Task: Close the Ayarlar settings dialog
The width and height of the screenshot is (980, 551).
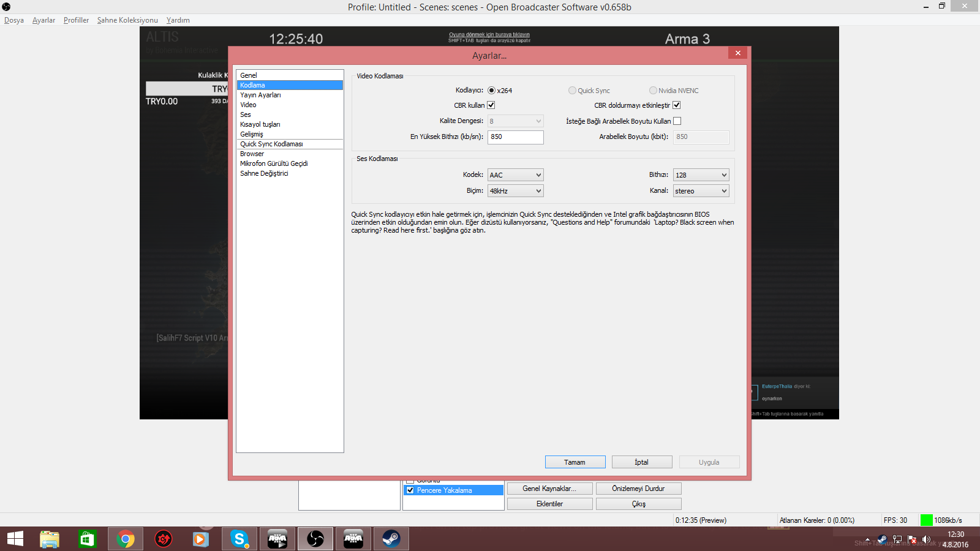Action: pos(738,53)
